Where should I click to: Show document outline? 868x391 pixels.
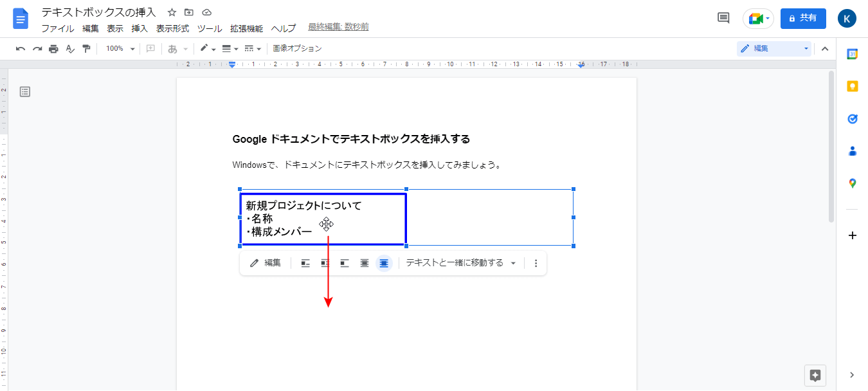pyautogui.click(x=25, y=92)
